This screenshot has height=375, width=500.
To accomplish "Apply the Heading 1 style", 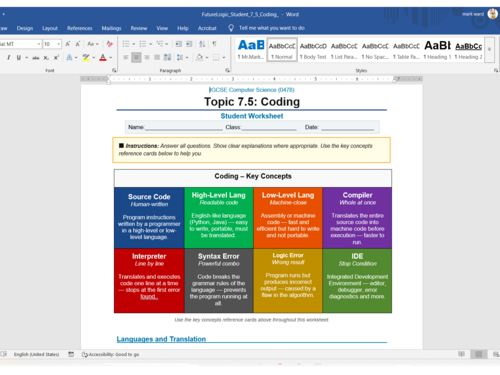I will 437,50.
